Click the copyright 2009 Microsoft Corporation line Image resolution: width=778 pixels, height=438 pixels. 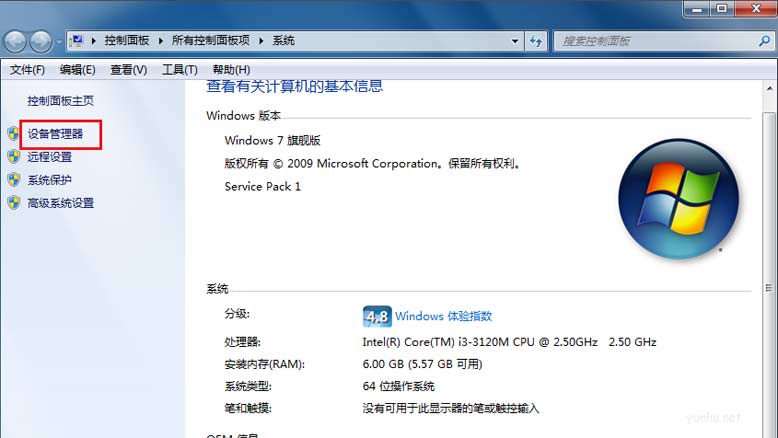(x=372, y=164)
